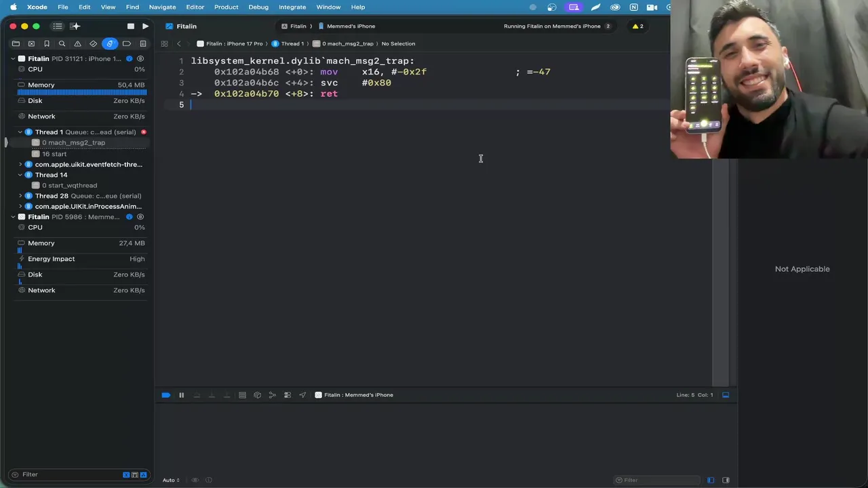Click the Notion menu bar icon
Image resolution: width=868 pixels, height=488 pixels.
(633, 7)
